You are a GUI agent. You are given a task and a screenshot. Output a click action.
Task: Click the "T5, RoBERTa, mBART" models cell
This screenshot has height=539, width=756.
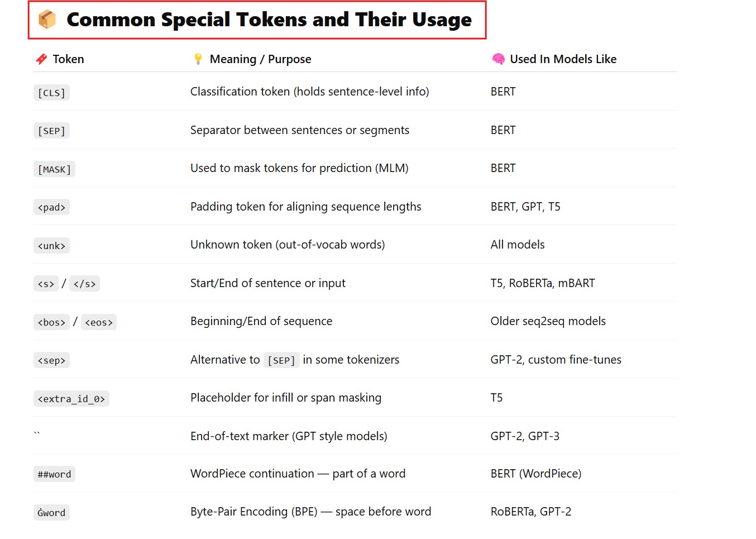tap(542, 283)
